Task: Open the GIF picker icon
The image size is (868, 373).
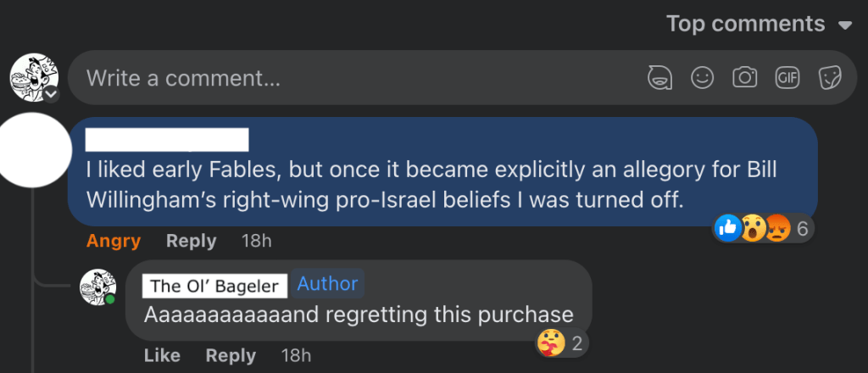Action: (787, 78)
